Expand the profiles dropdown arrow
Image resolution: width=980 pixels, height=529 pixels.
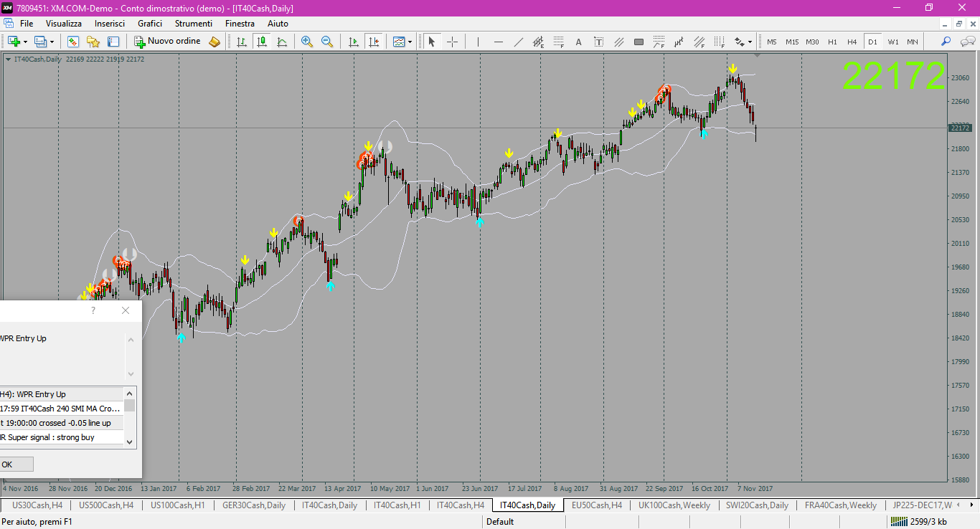52,42
